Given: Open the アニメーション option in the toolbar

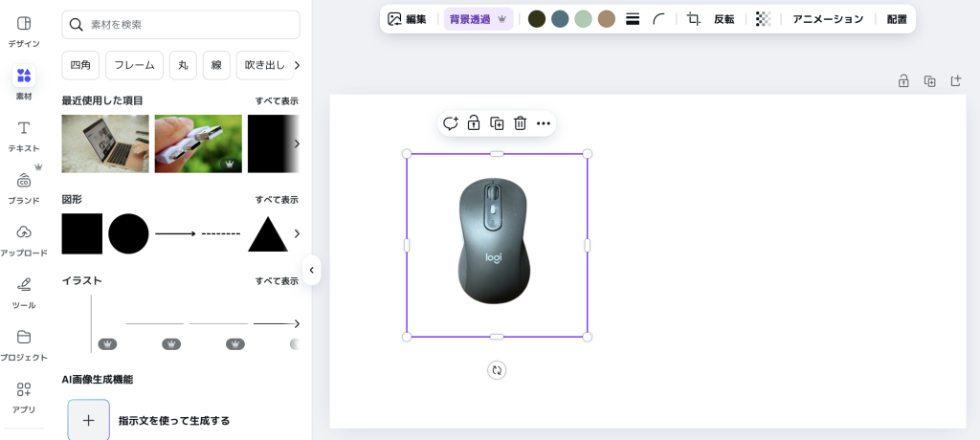Looking at the screenshot, I should tap(828, 19).
